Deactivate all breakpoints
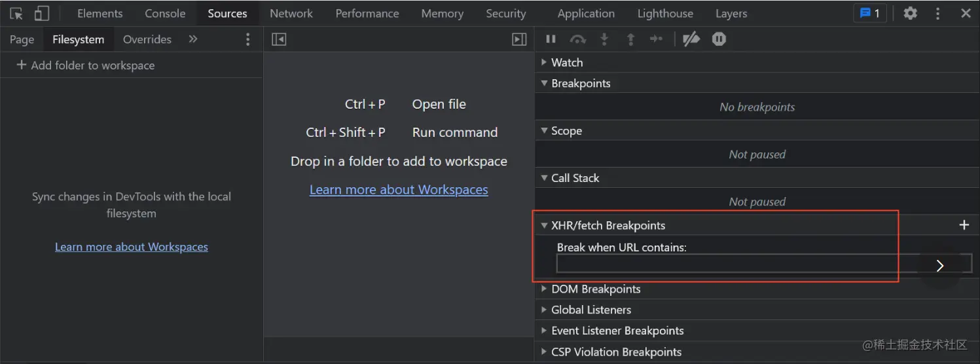The height and width of the screenshot is (364, 980). (x=691, y=39)
